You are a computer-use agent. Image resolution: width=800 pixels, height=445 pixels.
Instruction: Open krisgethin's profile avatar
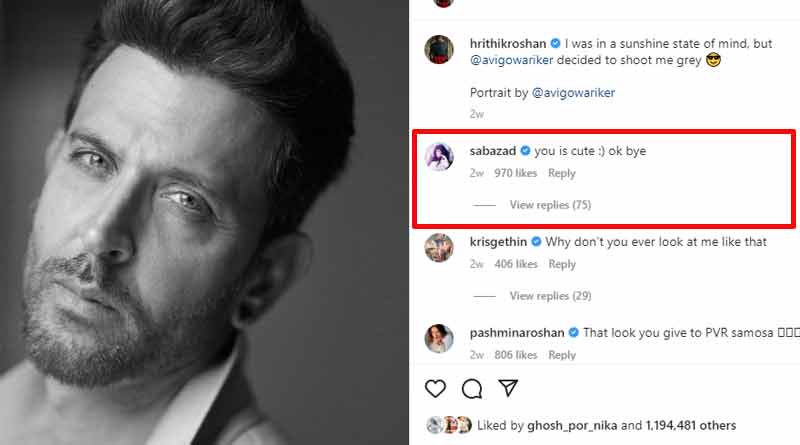tap(441, 247)
